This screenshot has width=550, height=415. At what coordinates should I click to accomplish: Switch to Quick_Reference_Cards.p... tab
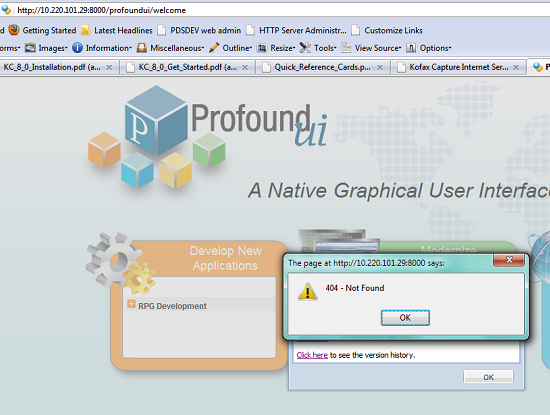click(x=323, y=67)
